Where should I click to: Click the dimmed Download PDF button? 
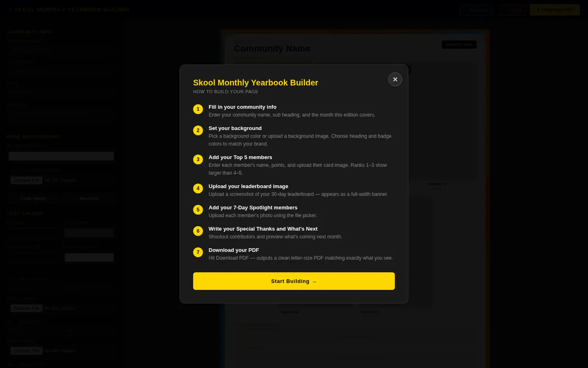coord(555,10)
